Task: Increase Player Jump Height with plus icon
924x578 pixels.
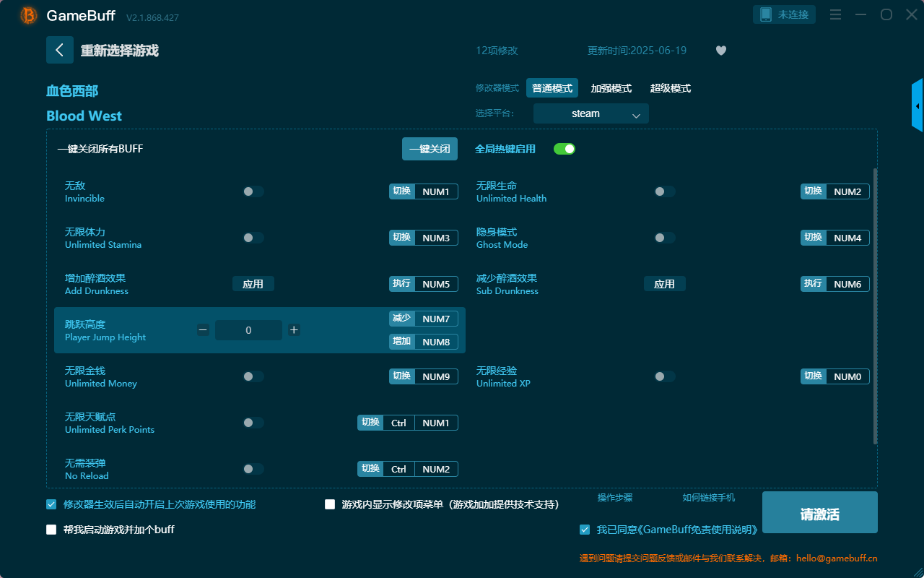Action: (294, 329)
